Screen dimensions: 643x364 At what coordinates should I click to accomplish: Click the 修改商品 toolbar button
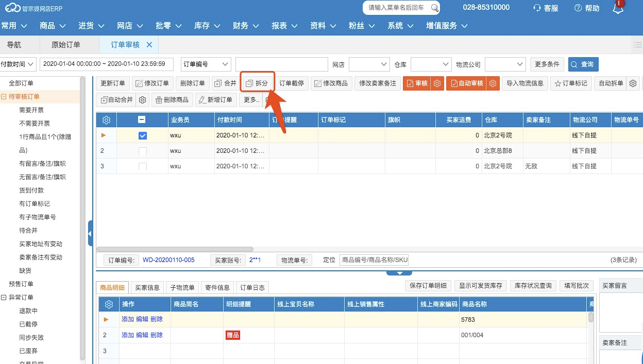(331, 83)
